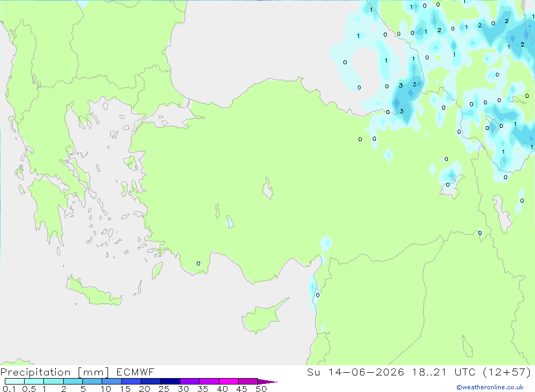Screen dimensions: 535x392
Task: Open the weatheronline.co.uk copyright link
Action: [x=490, y=387]
